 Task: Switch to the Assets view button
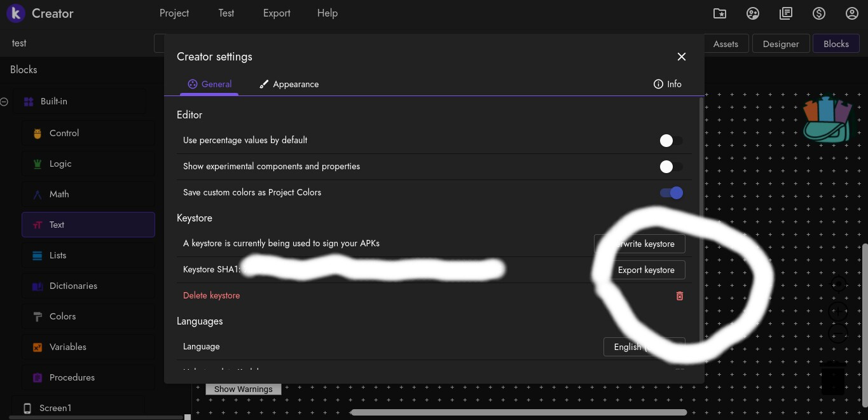[x=726, y=43]
